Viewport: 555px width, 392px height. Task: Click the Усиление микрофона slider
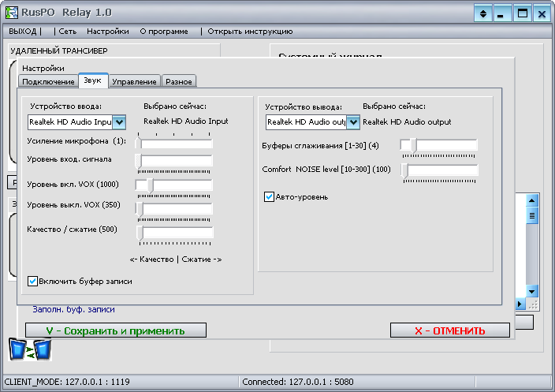pyautogui.click(x=174, y=143)
